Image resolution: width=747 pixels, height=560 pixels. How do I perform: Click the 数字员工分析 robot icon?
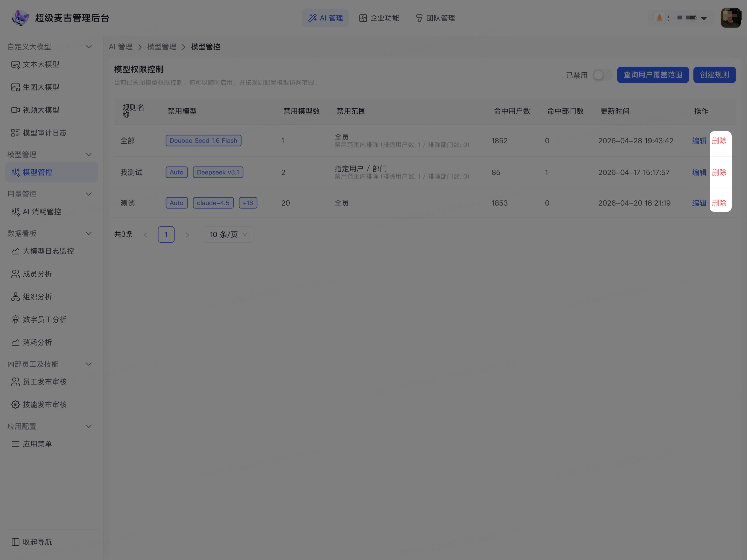[x=16, y=320]
